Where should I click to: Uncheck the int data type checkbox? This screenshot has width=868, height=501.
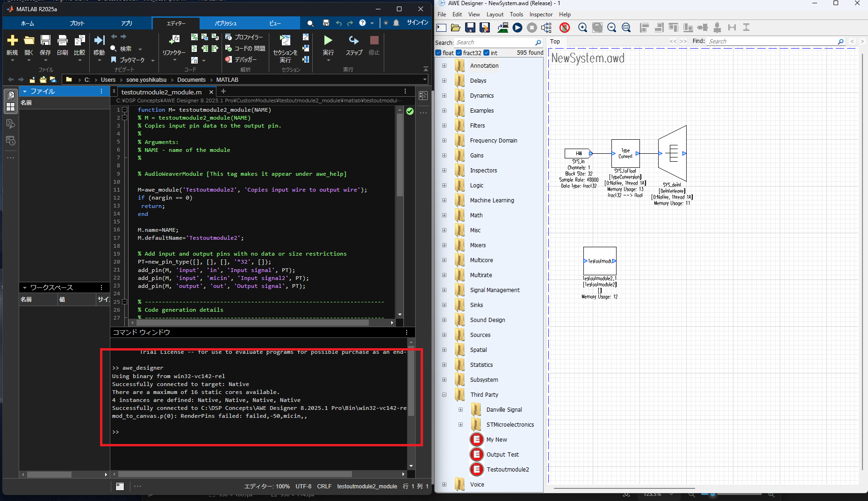pyautogui.click(x=487, y=53)
